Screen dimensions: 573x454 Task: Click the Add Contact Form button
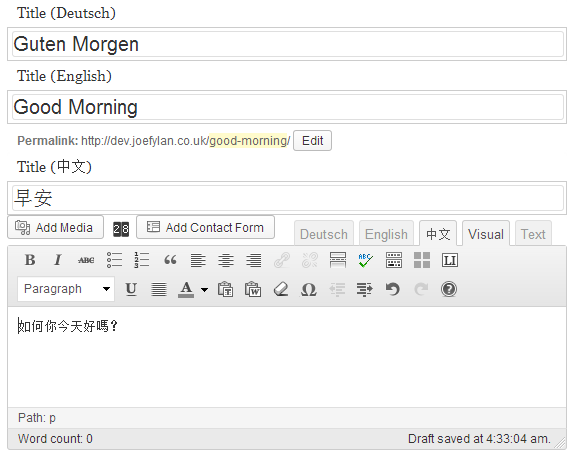click(205, 227)
